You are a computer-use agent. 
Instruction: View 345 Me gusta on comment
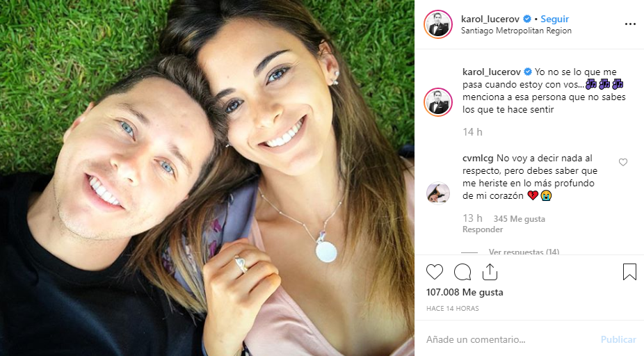[519, 219]
